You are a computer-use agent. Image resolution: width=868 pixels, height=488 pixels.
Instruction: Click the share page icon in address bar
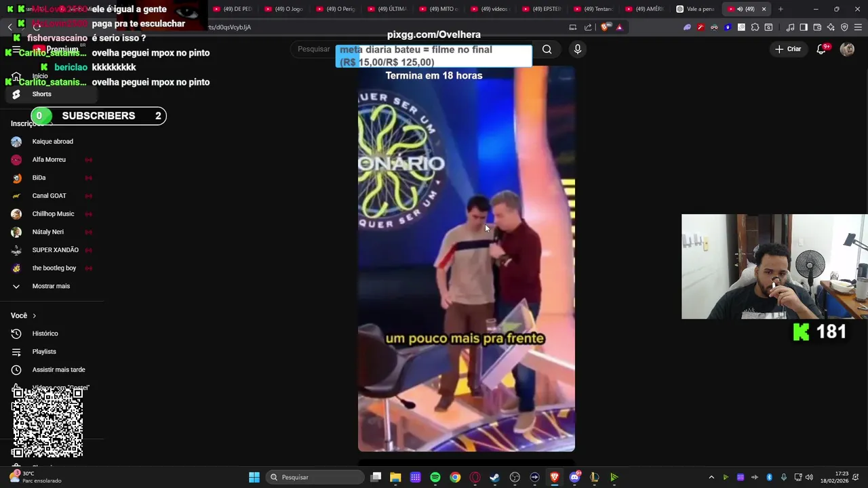(588, 27)
